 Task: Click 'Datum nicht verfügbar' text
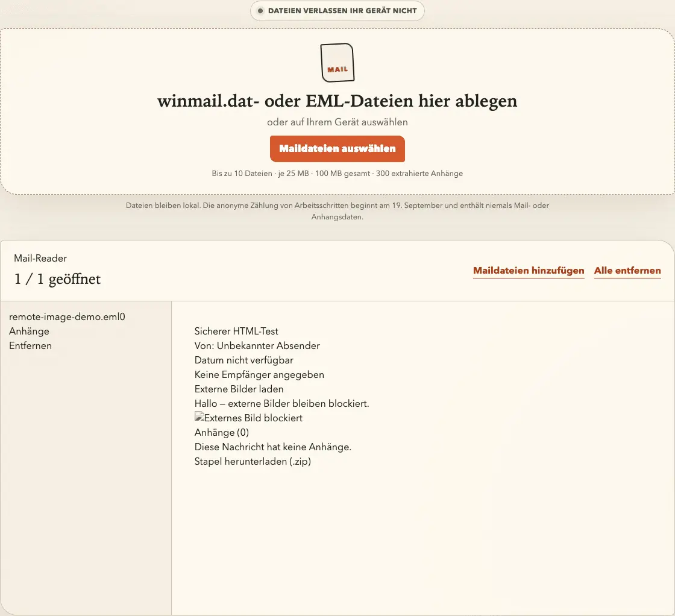[243, 360]
